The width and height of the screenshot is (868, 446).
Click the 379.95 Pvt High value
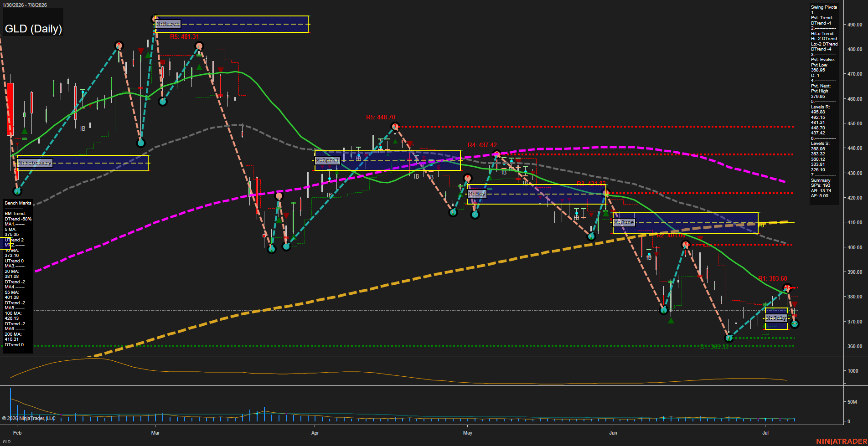tap(818, 97)
